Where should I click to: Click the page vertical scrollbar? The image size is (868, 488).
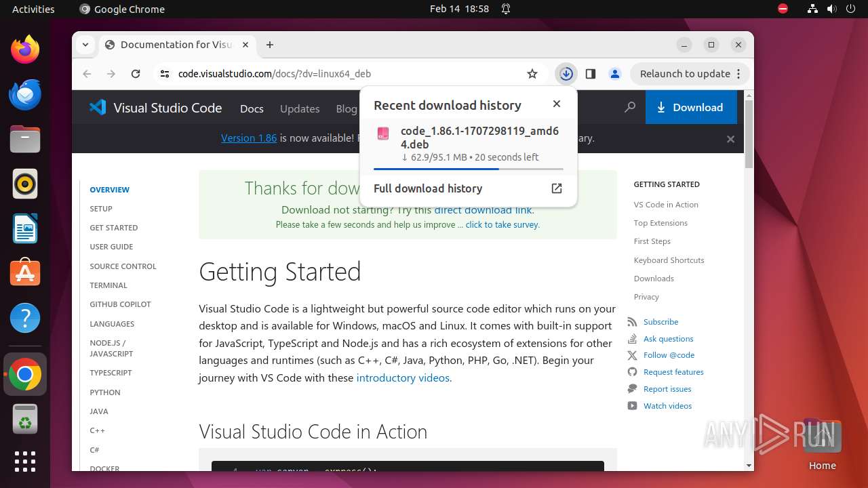(749, 133)
